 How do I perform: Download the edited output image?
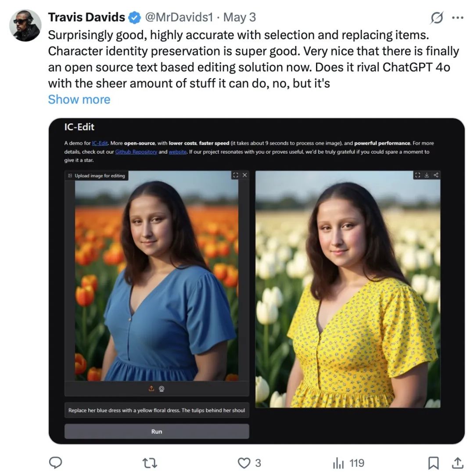427,175
